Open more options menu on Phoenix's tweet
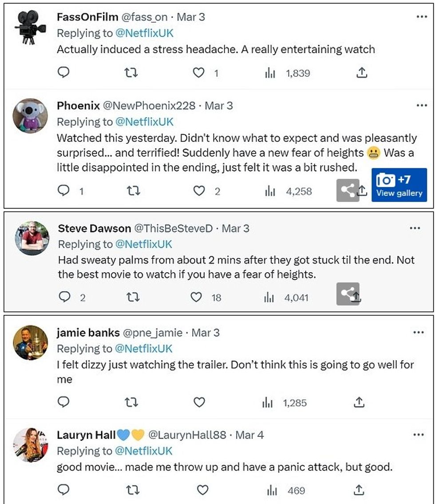 coord(421,106)
